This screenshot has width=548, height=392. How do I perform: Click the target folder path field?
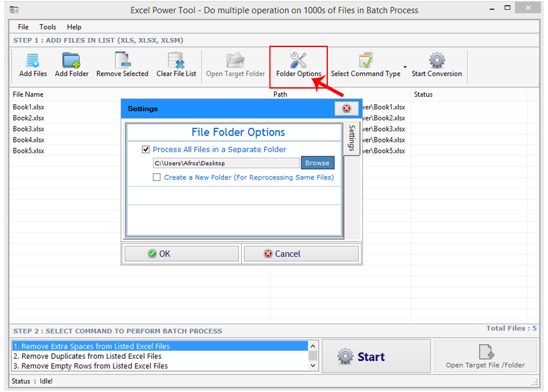[x=226, y=163]
